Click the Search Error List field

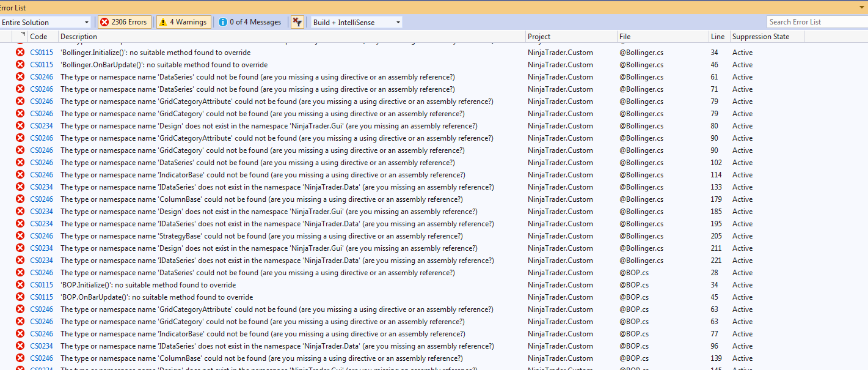pos(816,22)
